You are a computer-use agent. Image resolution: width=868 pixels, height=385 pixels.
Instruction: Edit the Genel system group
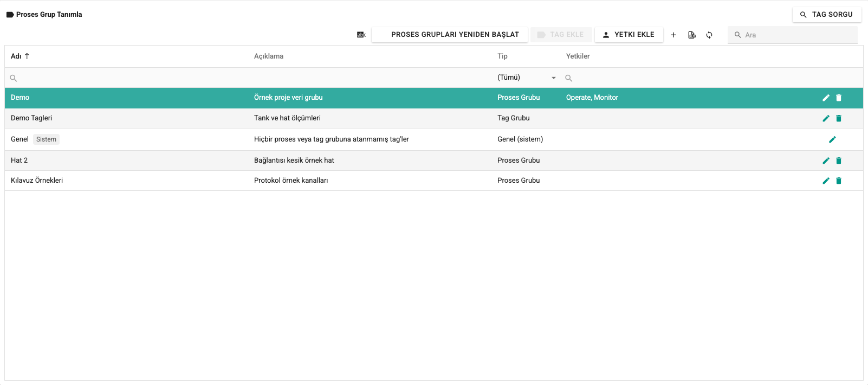832,139
